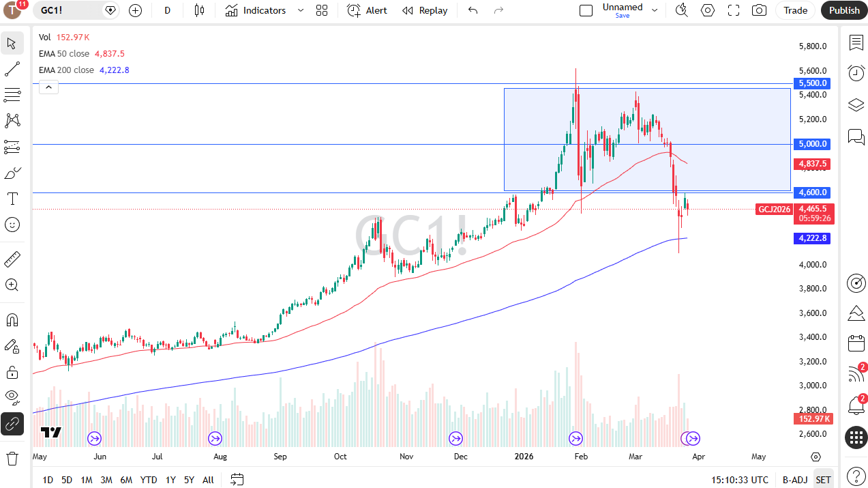
Task: Select the XABCD Pattern tool
Action: point(12,120)
